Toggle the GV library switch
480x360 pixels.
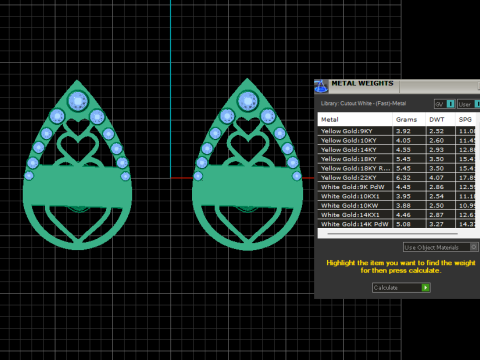(450, 104)
